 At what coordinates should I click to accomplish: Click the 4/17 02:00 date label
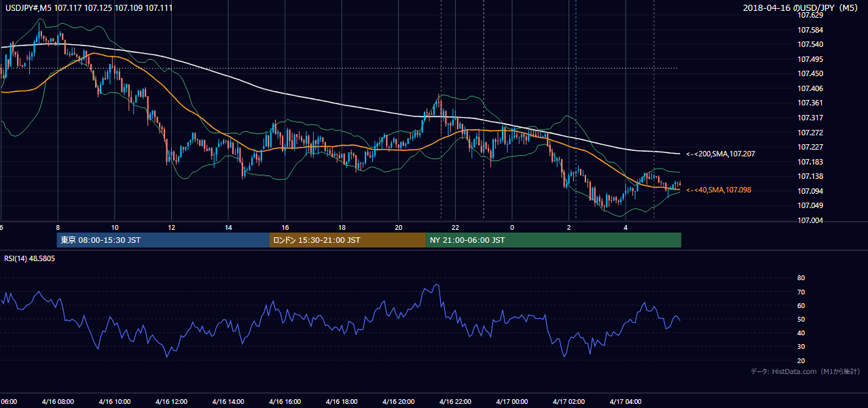(x=568, y=401)
